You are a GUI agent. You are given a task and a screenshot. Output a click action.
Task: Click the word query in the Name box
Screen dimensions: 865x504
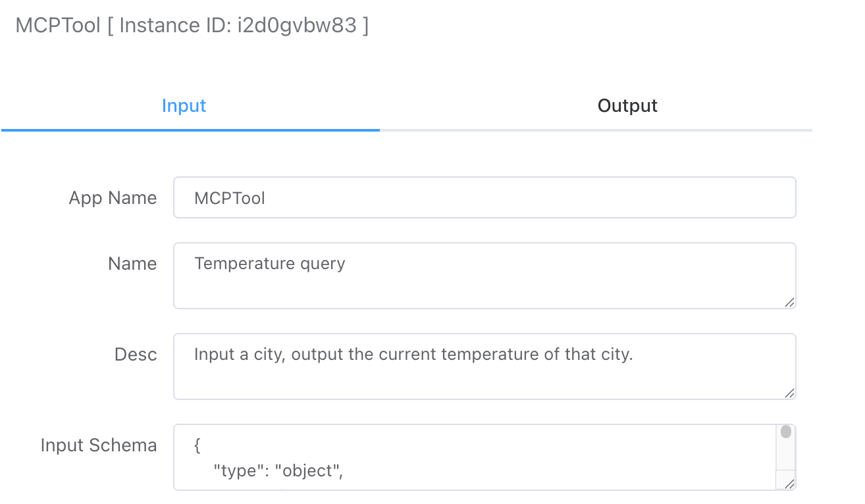tap(323, 264)
